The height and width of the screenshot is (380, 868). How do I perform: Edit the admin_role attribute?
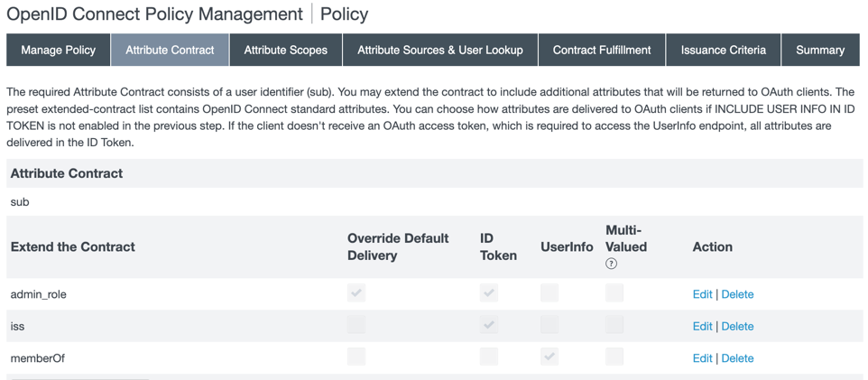point(702,294)
